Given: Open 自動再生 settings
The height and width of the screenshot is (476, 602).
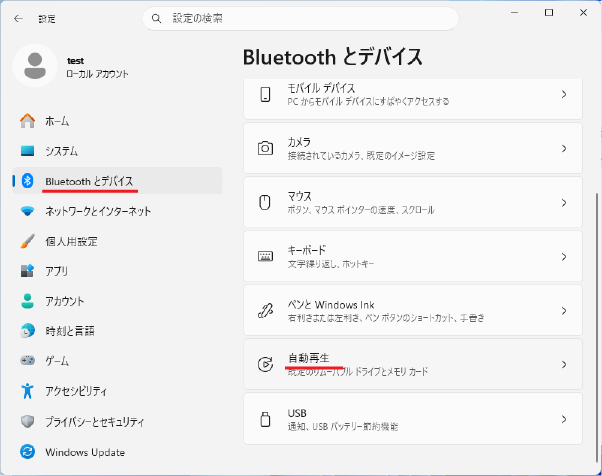Looking at the screenshot, I should tap(413, 364).
